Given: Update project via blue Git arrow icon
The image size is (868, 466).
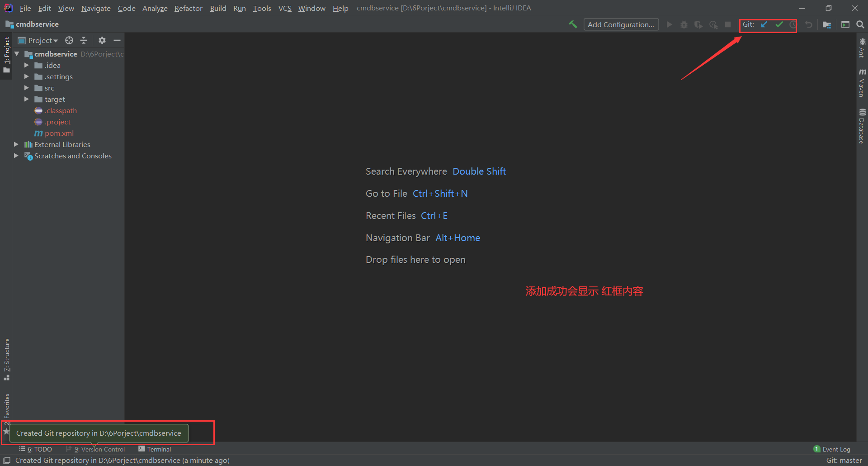Looking at the screenshot, I should [x=764, y=25].
